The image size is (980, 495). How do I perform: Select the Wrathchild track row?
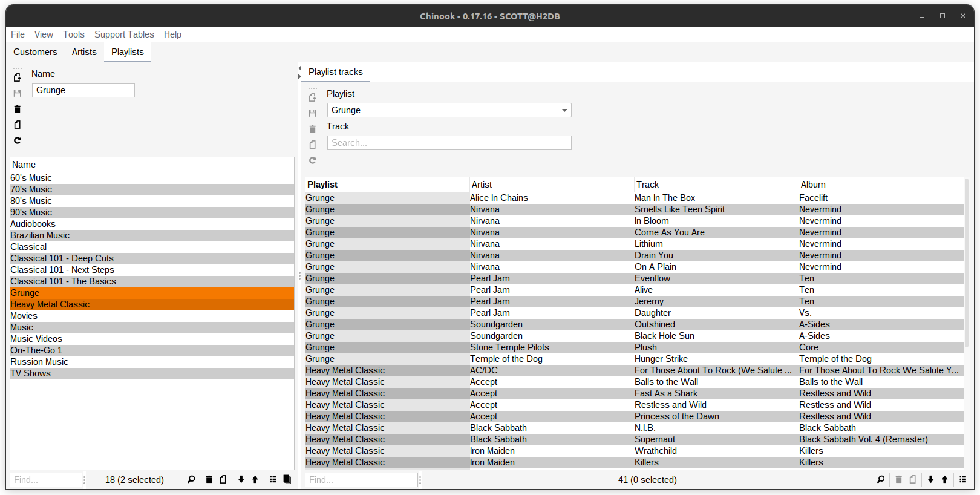[x=635, y=451]
